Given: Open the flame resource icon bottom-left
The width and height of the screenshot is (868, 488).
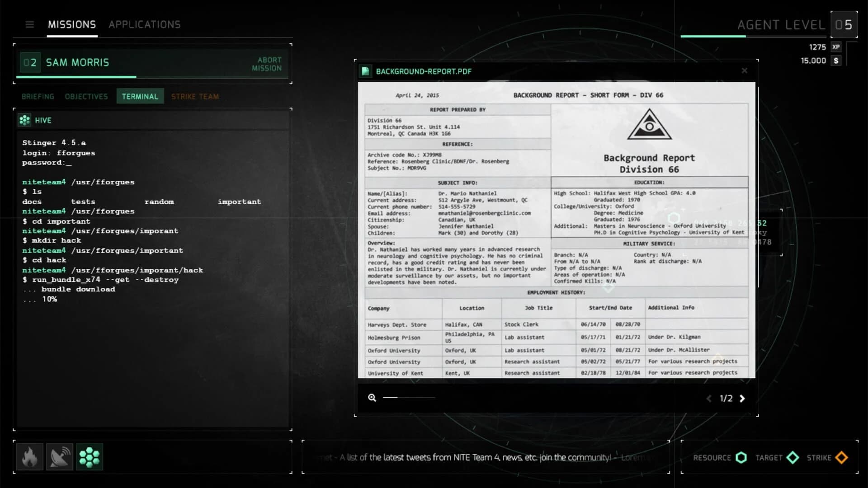Looking at the screenshot, I should [29, 457].
